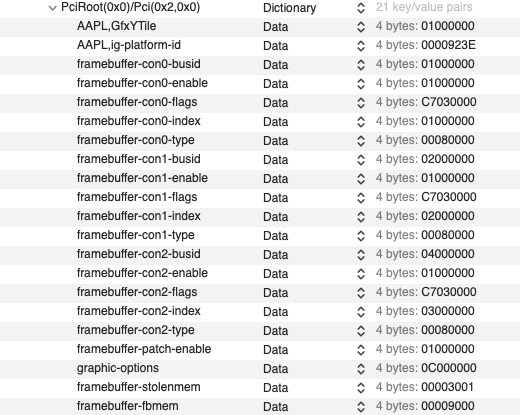Open type stepper for framebuffer-con0-type row
This screenshot has width=520, height=415.
pos(361,141)
